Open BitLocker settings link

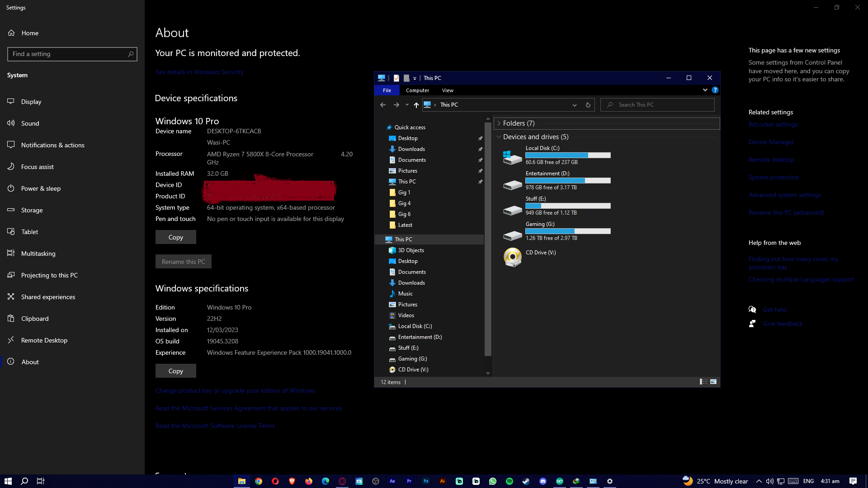click(773, 125)
